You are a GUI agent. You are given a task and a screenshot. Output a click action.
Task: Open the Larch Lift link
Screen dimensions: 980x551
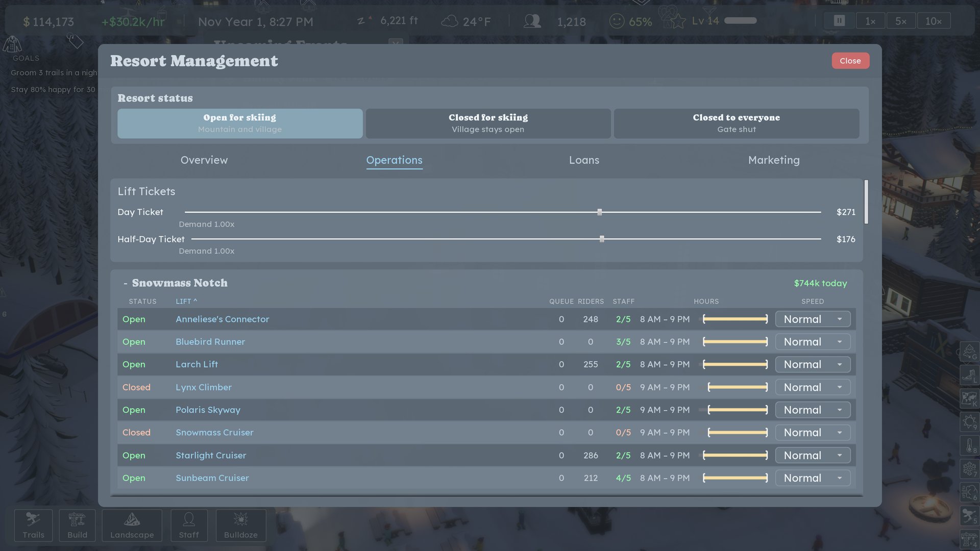click(x=197, y=364)
